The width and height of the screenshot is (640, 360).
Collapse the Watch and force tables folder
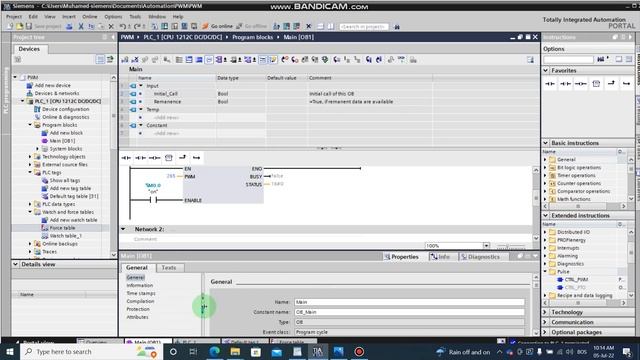point(30,212)
